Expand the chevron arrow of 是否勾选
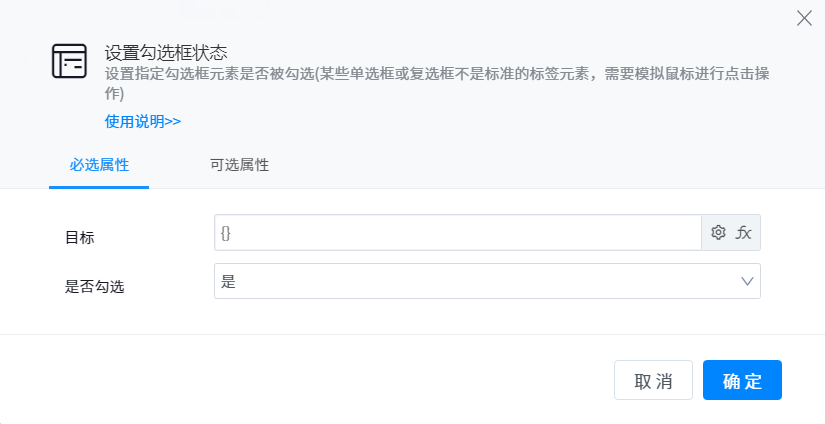This screenshot has width=825, height=424. coord(747,281)
